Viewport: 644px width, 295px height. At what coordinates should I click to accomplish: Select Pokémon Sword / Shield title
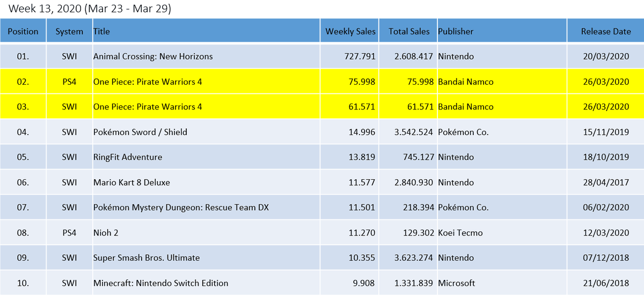[x=140, y=132]
